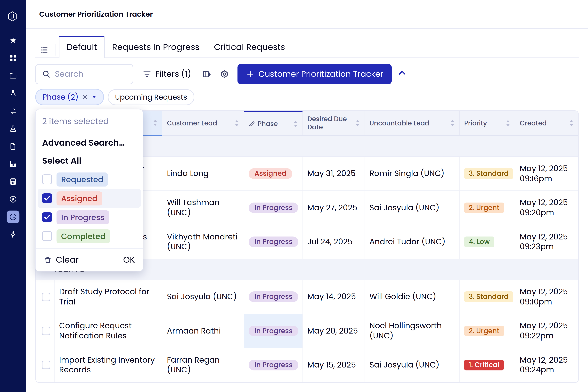The height and width of the screenshot is (392, 588).
Task: Collapse toolbar with the up chevron
Action: [x=402, y=73]
